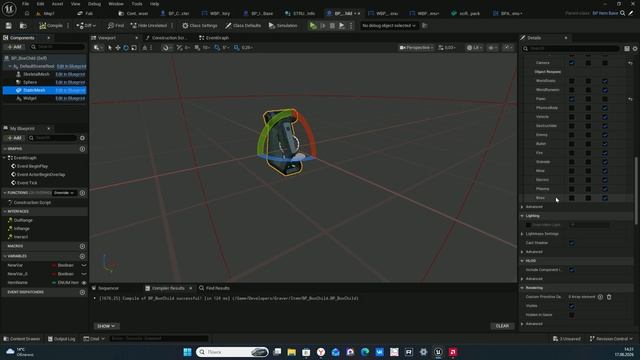Open Class Settings
The height and width of the screenshot is (360, 640).
[x=200, y=25]
